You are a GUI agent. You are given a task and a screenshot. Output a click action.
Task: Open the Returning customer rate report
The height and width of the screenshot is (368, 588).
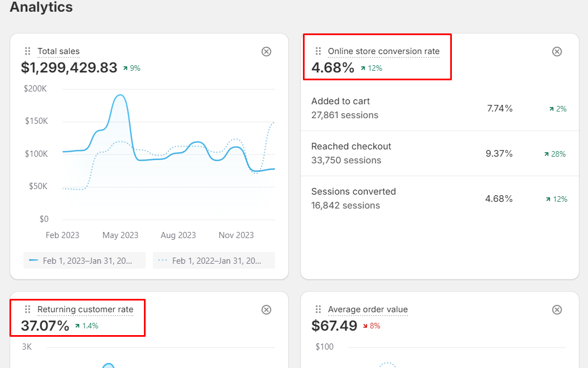click(85, 309)
